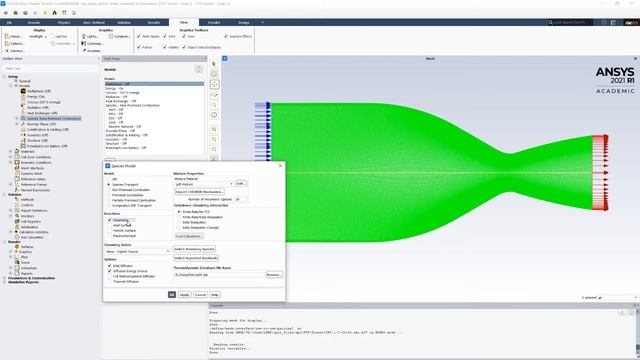The height and width of the screenshot is (360, 640).
Task: Toggle the Volumetric reactions checkbox
Action: [x=109, y=220]
